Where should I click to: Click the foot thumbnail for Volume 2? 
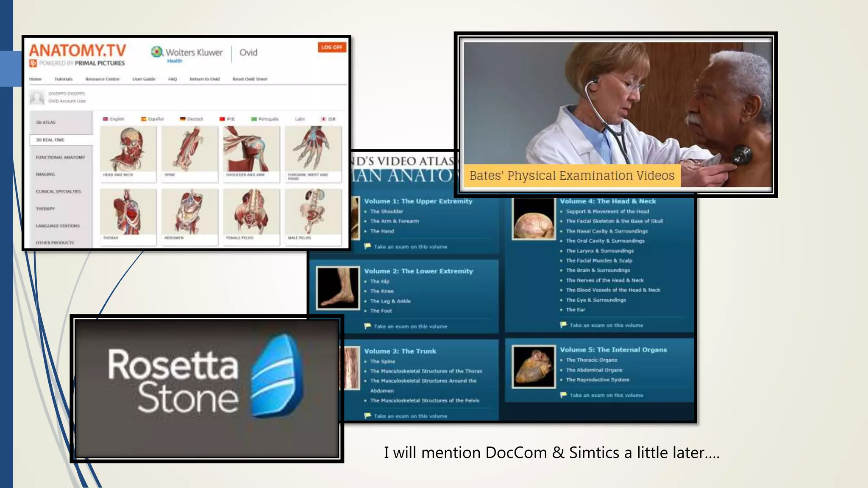(x=338, y=288)
